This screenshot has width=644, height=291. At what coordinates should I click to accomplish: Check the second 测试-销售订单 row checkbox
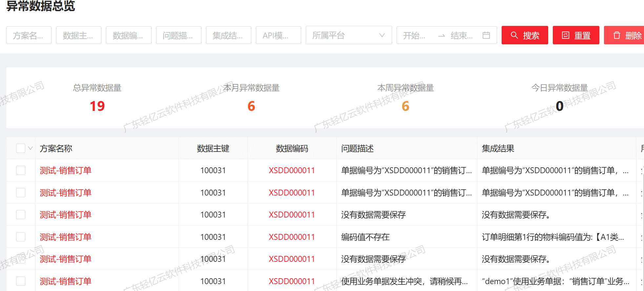pyautogui.click(x=21, y=193)
